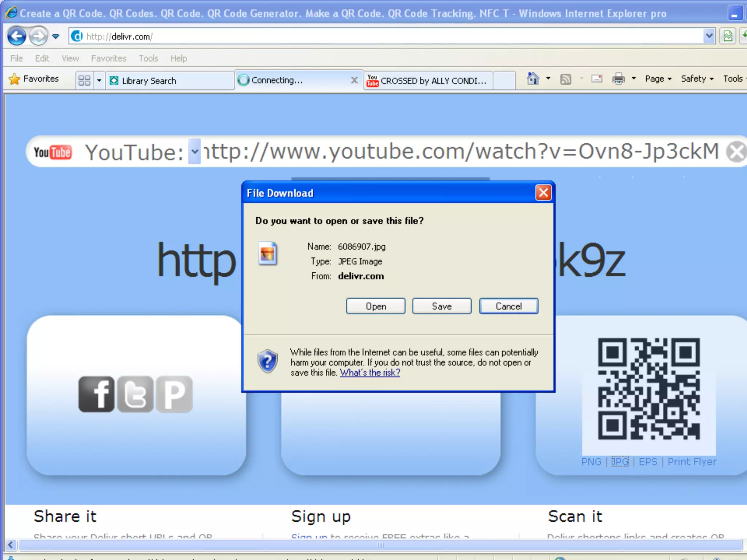Open the Quick Tabs grid button
Image resolution: width=747 pixels, height=560 pixels.
(84, 80)
